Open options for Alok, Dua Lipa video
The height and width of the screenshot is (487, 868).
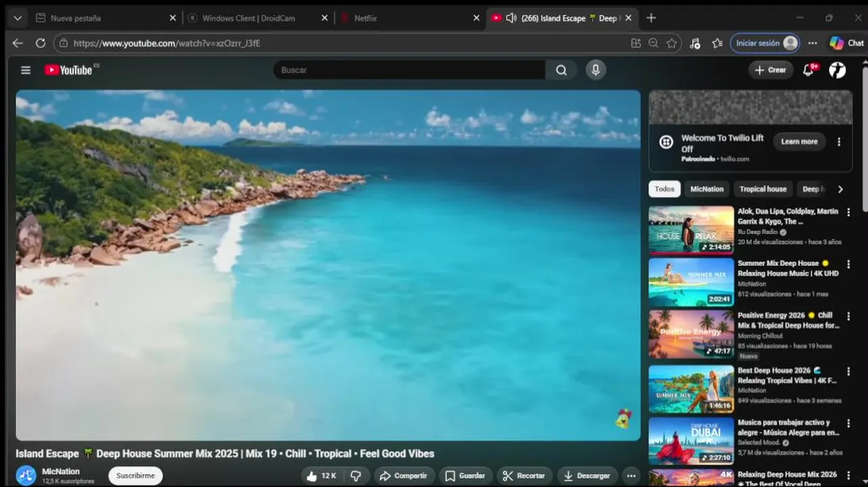coord(848,212)
